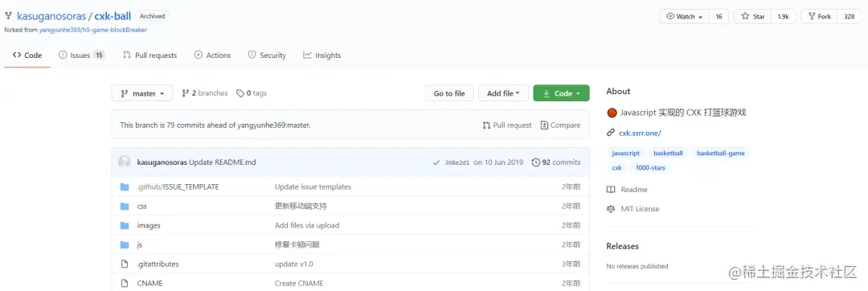
Task: Open the Readme link in About
Action: tap(627, 190)
